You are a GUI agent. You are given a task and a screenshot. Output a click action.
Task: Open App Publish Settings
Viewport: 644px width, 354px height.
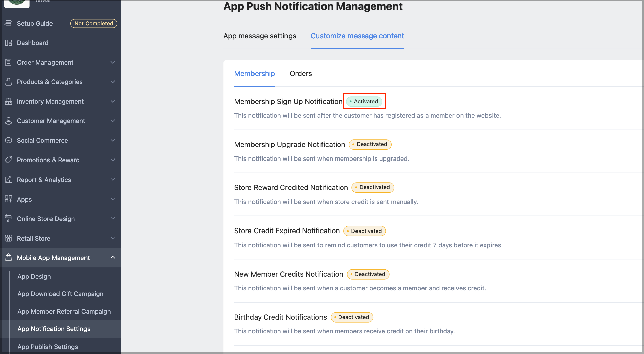[47, 347]
